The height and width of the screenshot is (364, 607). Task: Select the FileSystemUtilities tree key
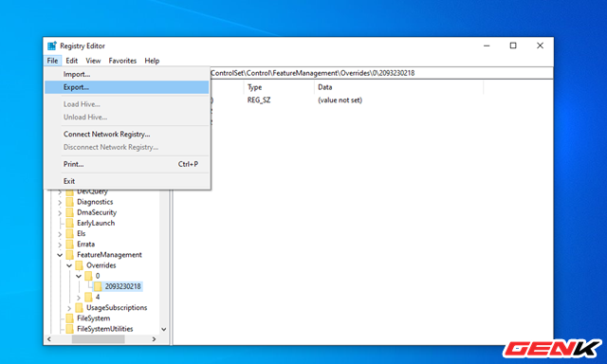pyautogui.click(x=105, y=329)
